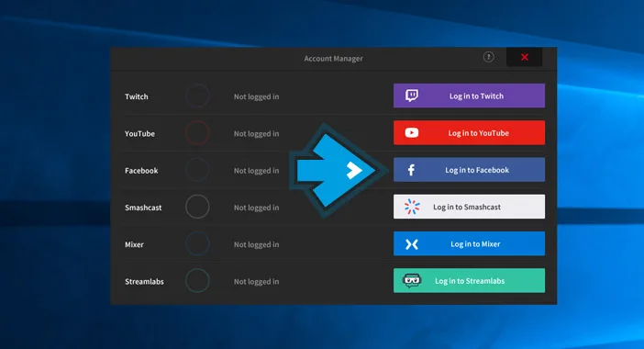Viewport: 644px width, 349px height.
Task: Click the Streamlabs account label
Action: (x=144, y=282)
